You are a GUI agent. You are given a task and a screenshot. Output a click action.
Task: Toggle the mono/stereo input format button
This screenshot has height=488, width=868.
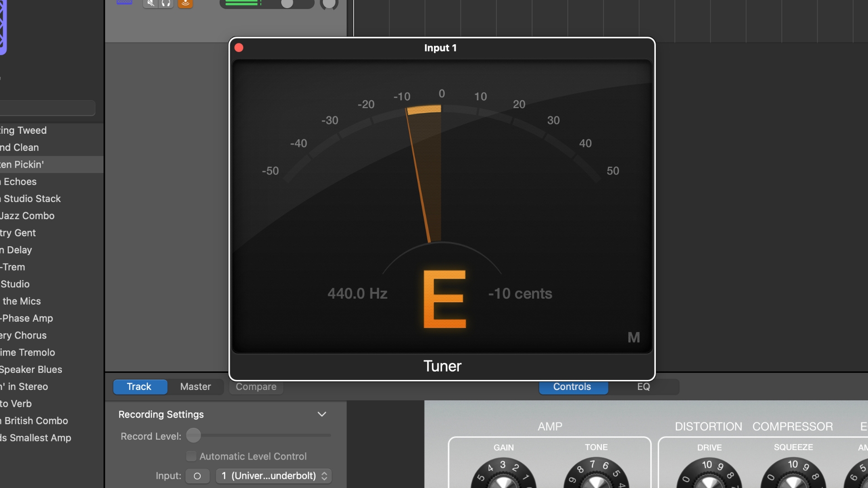197,476
